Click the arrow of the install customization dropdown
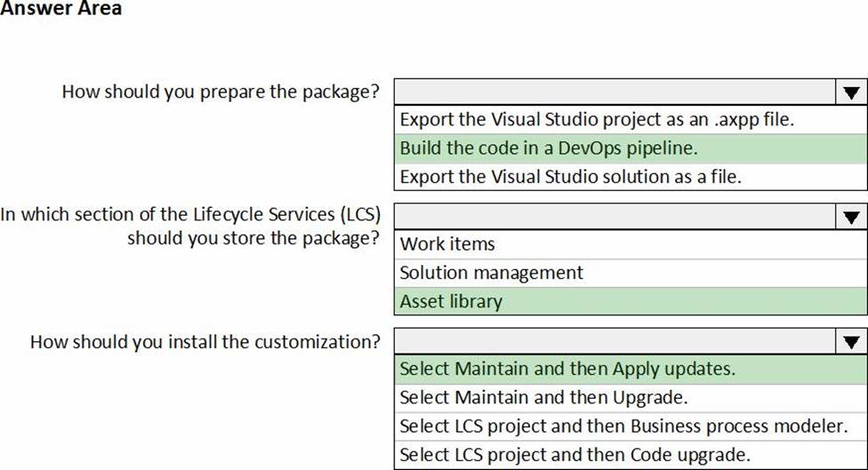The image size is (868, 470). point(850,341)
